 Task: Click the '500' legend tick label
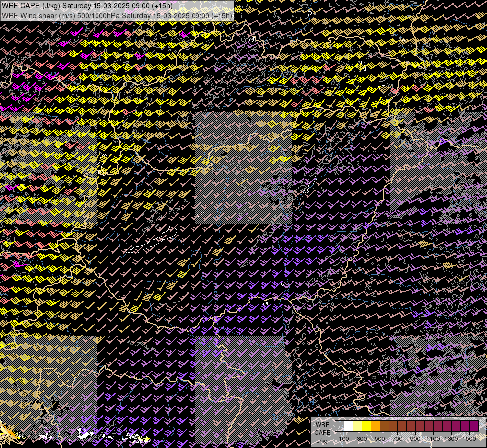(x=380, y=439)
